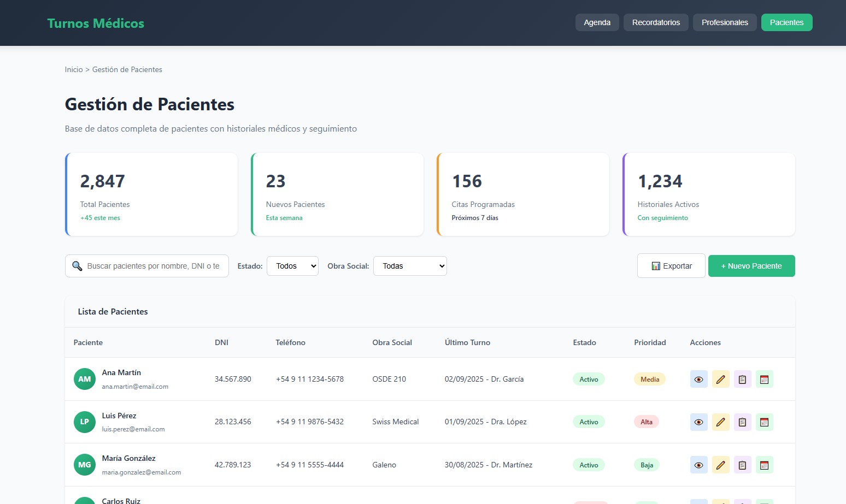Viewport: 846px width, 504px height.
Task: Click DNI 42.789.123
Action: (233, 465)
